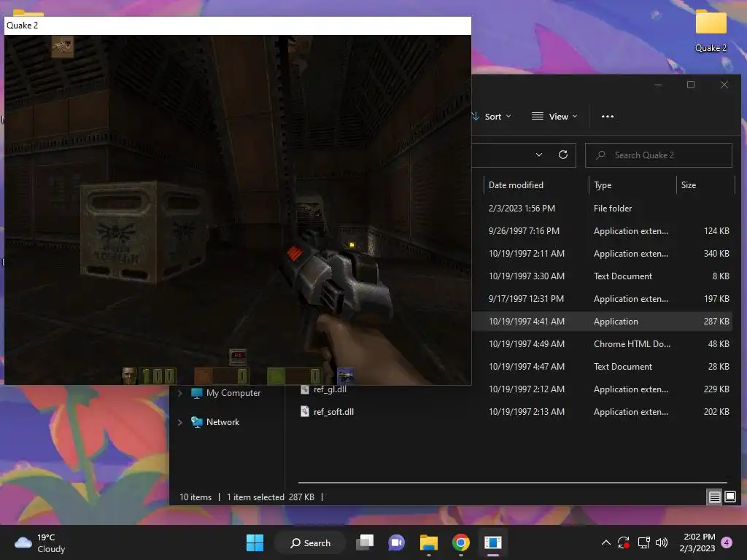Click the inventory icon in Quake 2 window
Image resolution: width=747 pixels, height=560 pixels.
pos(63,47)
